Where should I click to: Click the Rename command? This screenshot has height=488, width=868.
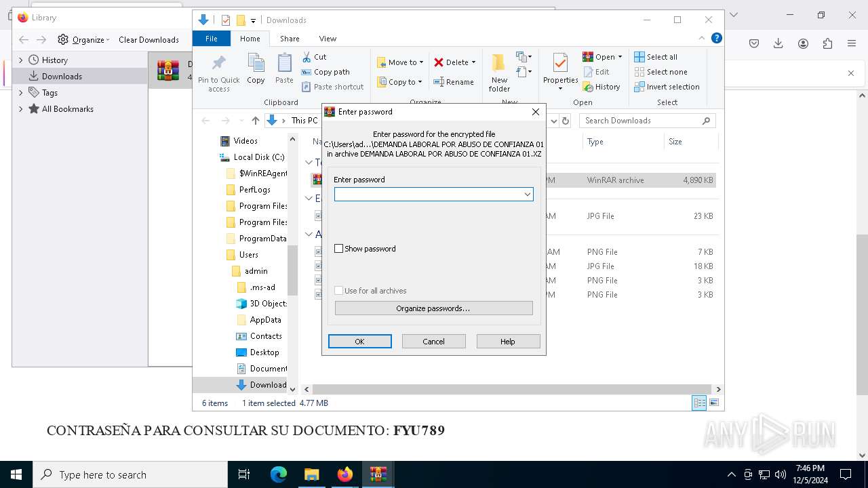click(454, 82)
